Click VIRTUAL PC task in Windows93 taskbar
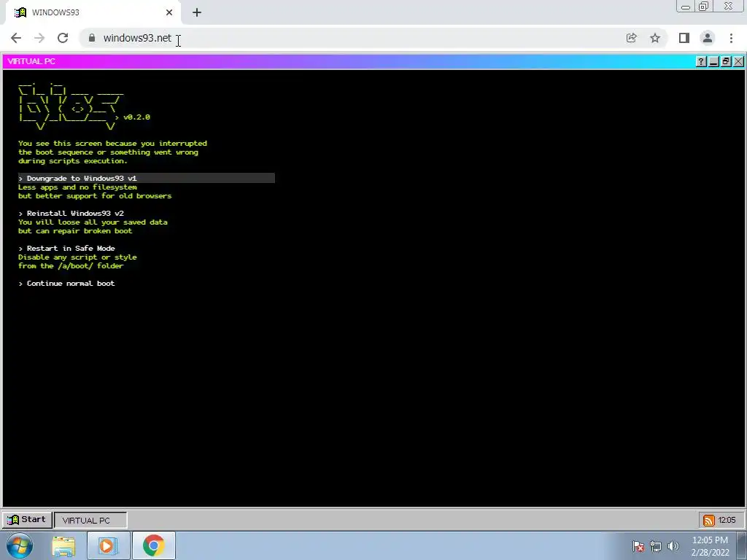747x560 pixels. pyautogui.click(x=90, y=520)
